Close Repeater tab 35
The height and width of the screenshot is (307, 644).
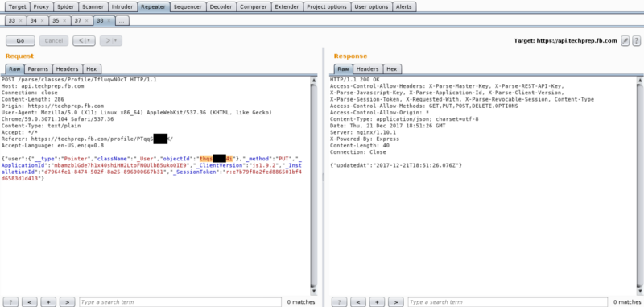click(x=64, y=21)
